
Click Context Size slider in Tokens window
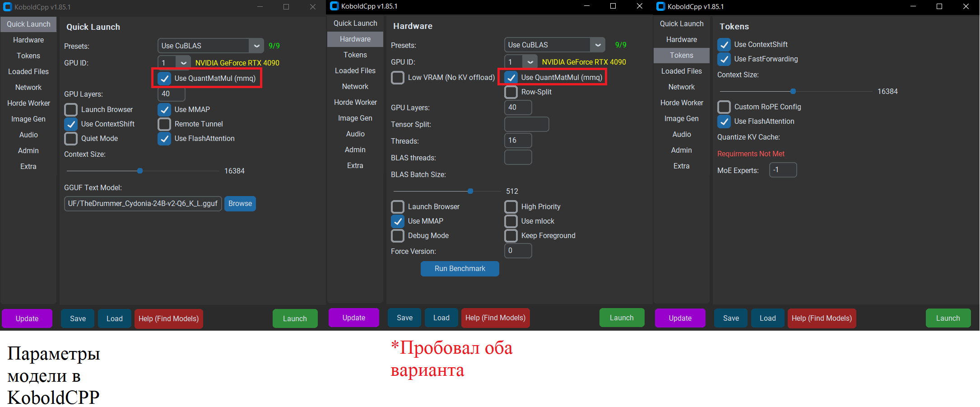pyautogui.click(x=796, y=92)
